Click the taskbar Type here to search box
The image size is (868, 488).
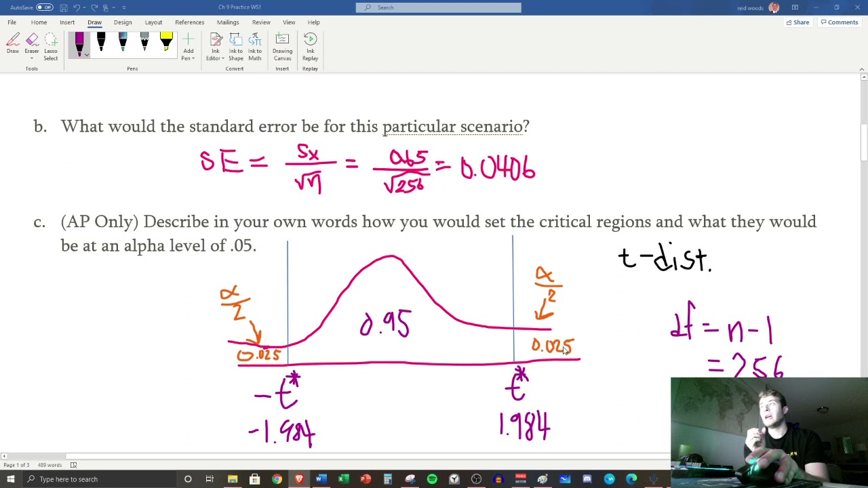point(98,479)
